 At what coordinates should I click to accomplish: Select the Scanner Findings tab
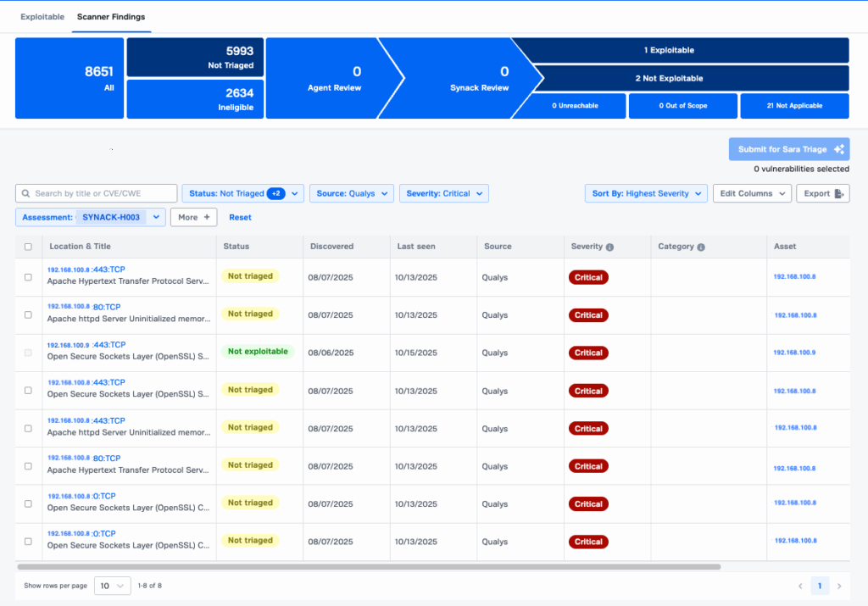point(111,17)
